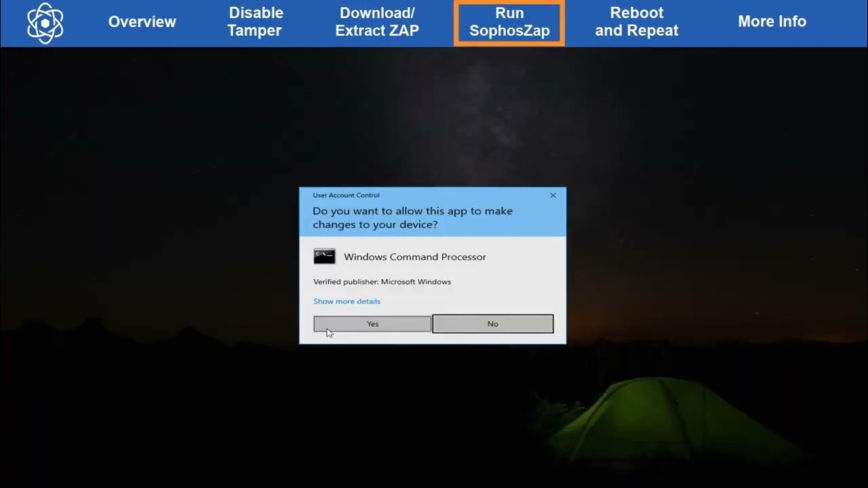This screenshot has width=868, height=488.
Task: Open the Show more details link
Action: pyautogui.click(x=347, y=301)
